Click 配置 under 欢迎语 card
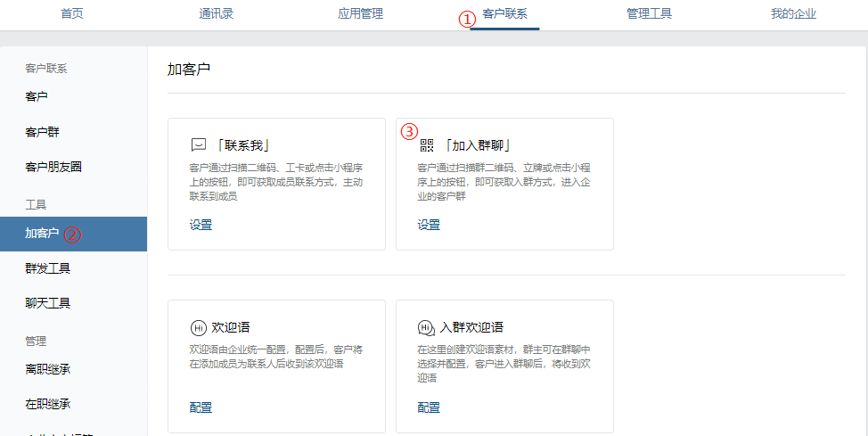Screen dimensions: 868x436 pos(201,407)
